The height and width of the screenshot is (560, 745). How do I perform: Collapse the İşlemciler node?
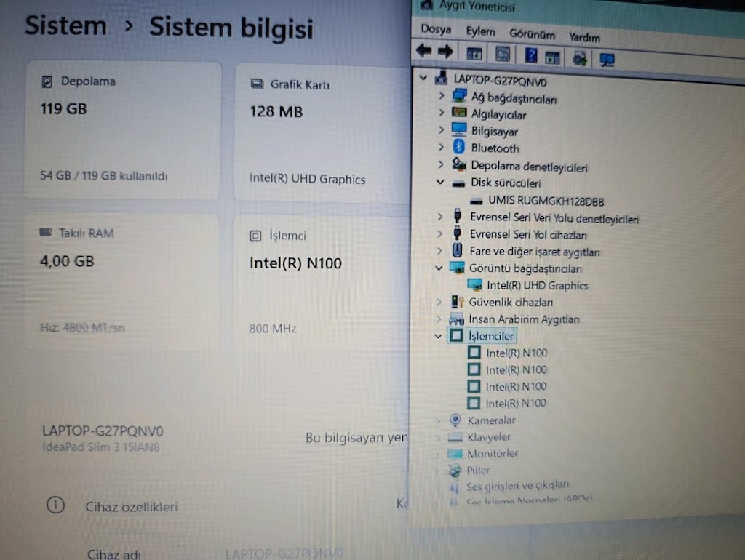[438, 336]
